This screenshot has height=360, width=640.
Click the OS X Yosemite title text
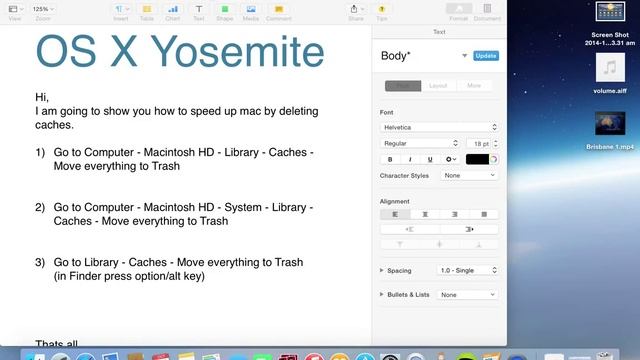180,51
